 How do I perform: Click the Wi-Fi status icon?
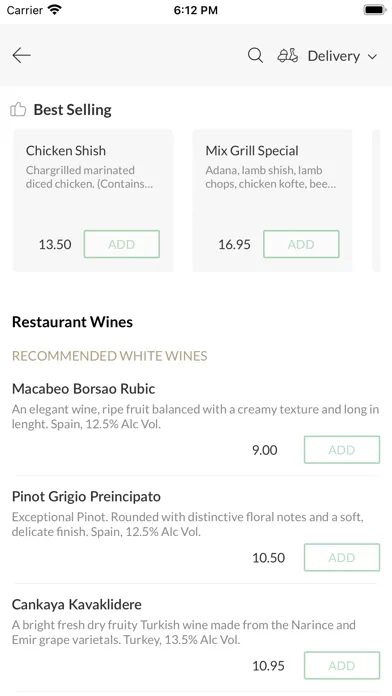coord(55,10)
